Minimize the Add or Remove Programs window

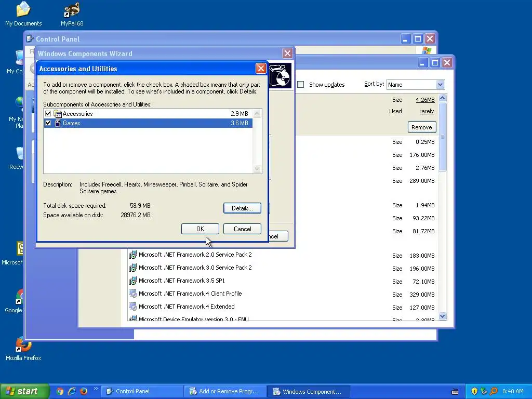point(422,63)
